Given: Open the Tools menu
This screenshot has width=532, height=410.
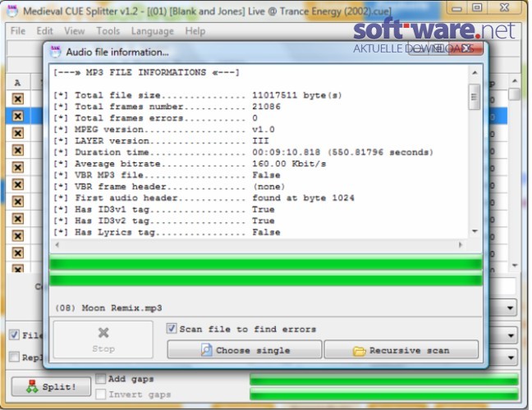Looking at the screenshot, I should (108, 31).
